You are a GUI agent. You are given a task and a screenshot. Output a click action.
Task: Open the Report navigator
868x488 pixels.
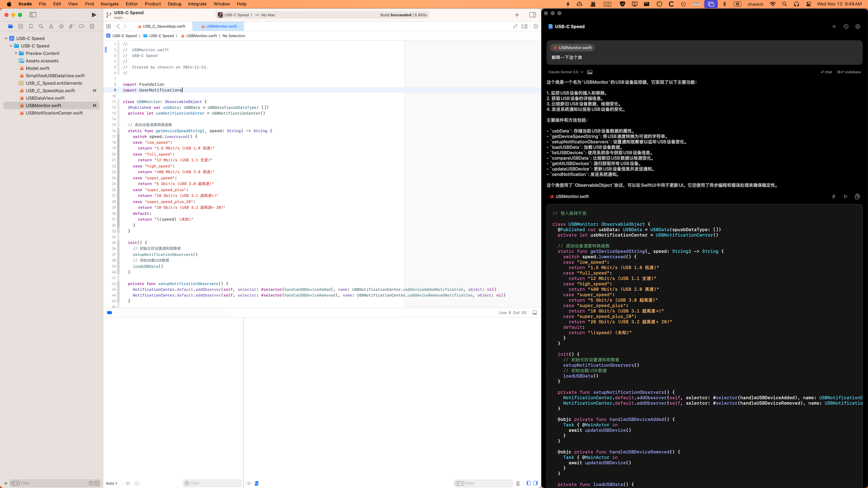[92, 26]
